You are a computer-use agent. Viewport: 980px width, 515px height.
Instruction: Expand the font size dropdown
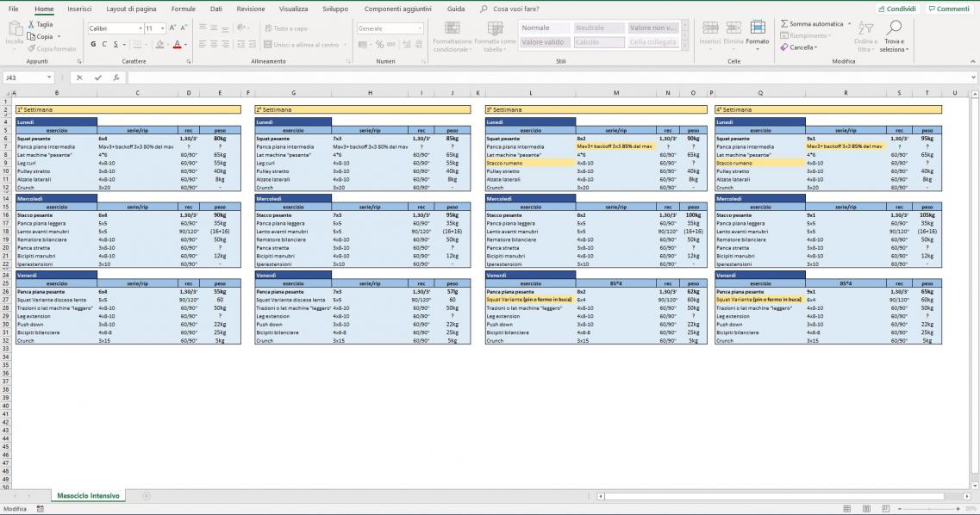163,28
